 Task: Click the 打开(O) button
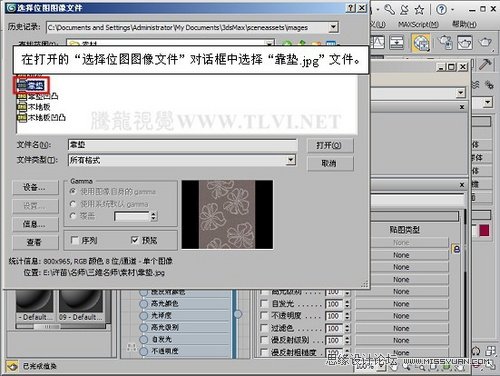(329, 145)
